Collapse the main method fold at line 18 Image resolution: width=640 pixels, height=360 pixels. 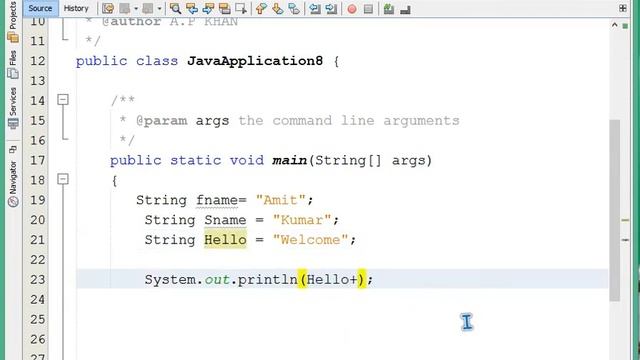63,179
